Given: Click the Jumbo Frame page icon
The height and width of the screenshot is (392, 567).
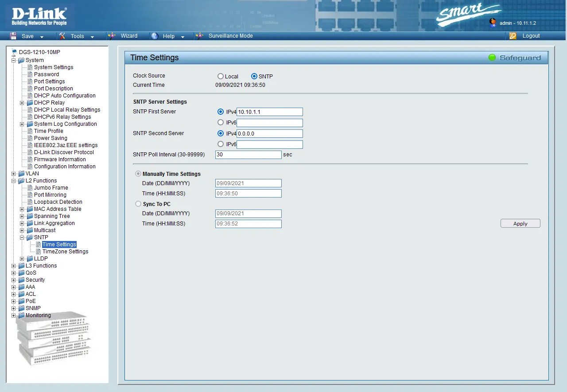Looking at the screenshot, I should [30, 188].
